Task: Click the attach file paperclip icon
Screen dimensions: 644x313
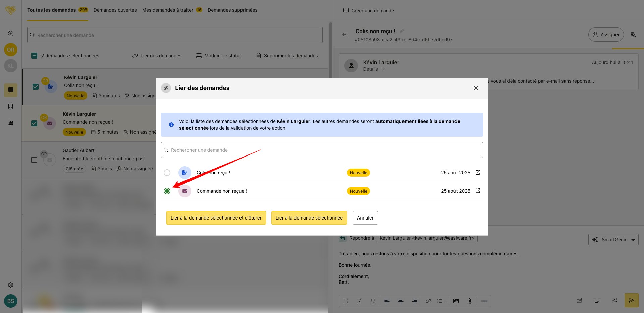Action: coord(470,301)
